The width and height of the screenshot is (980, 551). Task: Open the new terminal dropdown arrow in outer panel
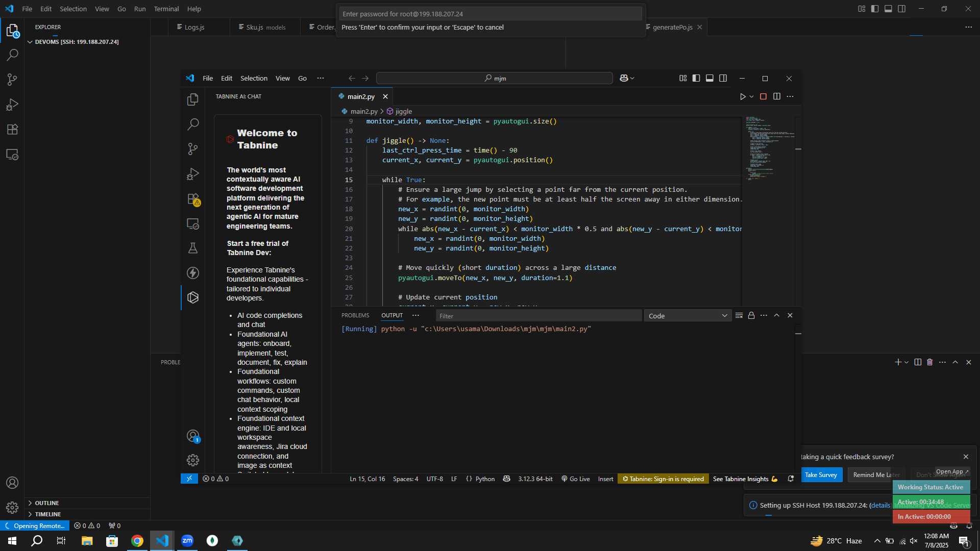[906, 362]
